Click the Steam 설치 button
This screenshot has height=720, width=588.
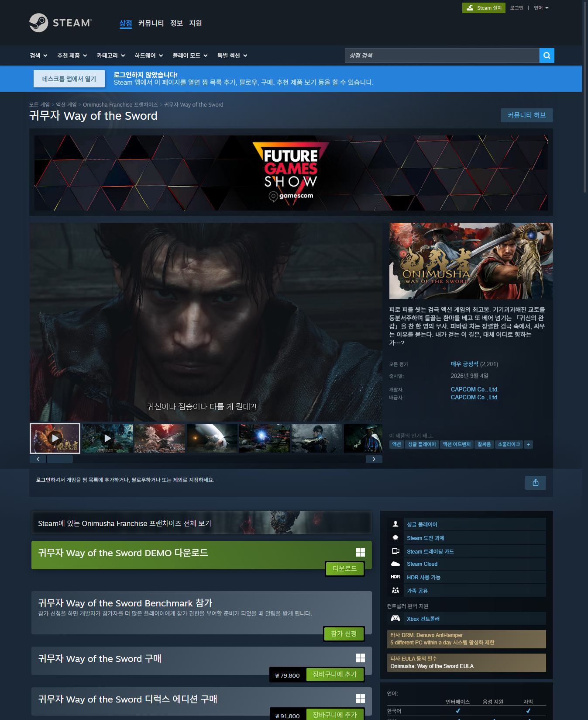484,8
